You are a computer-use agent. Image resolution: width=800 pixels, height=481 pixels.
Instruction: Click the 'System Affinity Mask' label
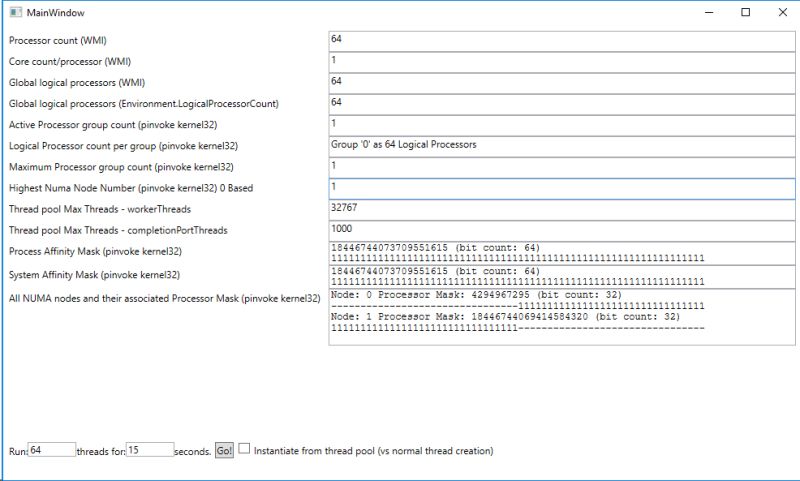[x=94, y=275]
